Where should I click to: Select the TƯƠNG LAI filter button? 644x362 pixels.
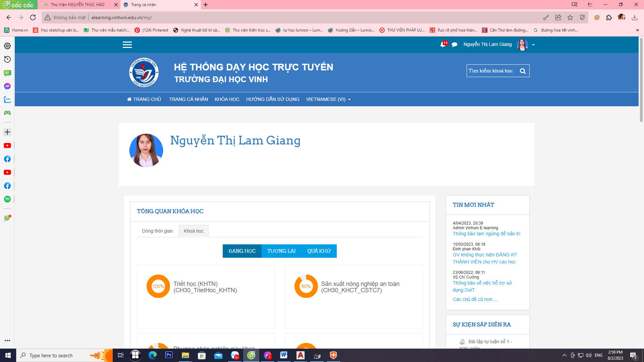[281, 251]
